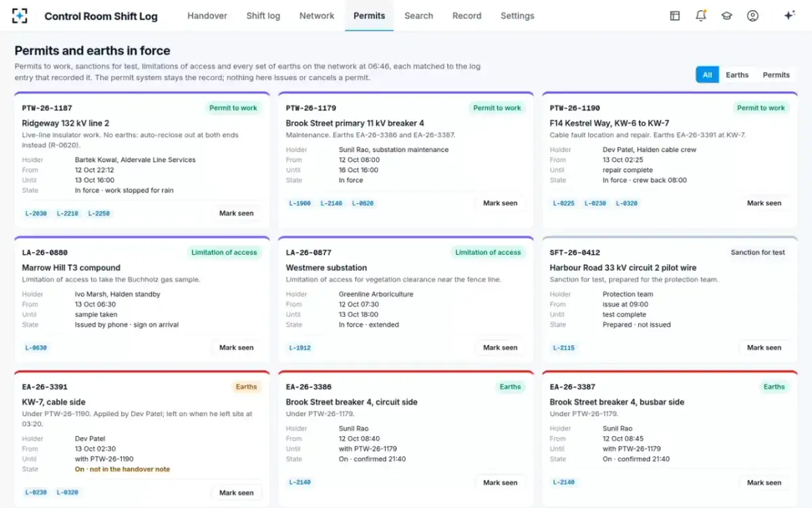812x508 pixels.
Task: Select the All filter toggle
Action: 707,75
